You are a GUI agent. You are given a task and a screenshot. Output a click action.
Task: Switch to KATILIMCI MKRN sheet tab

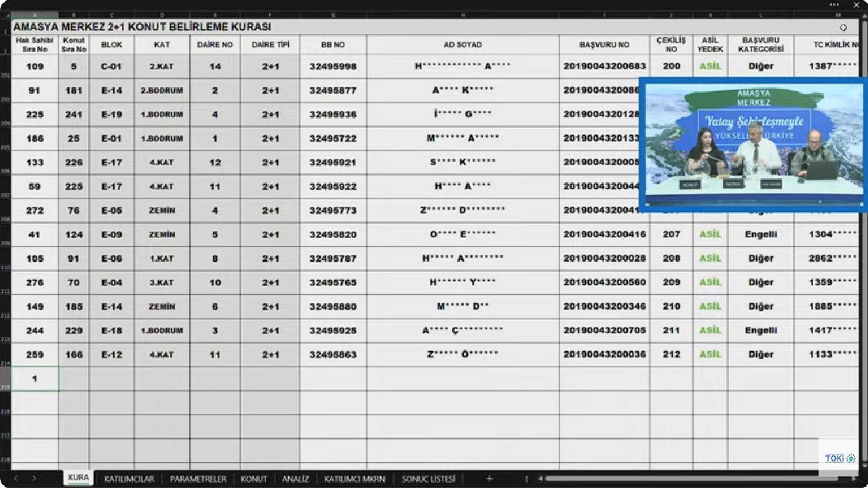tap(355, 479)
